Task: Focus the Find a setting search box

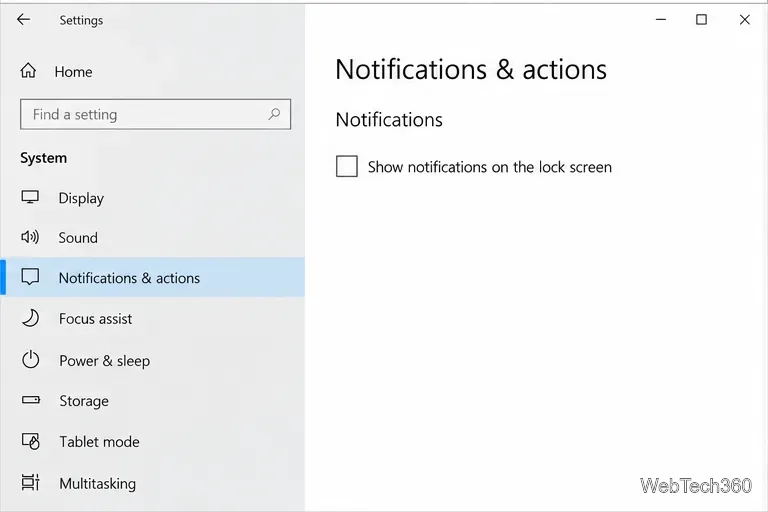Action: click(x=155, y=114)
